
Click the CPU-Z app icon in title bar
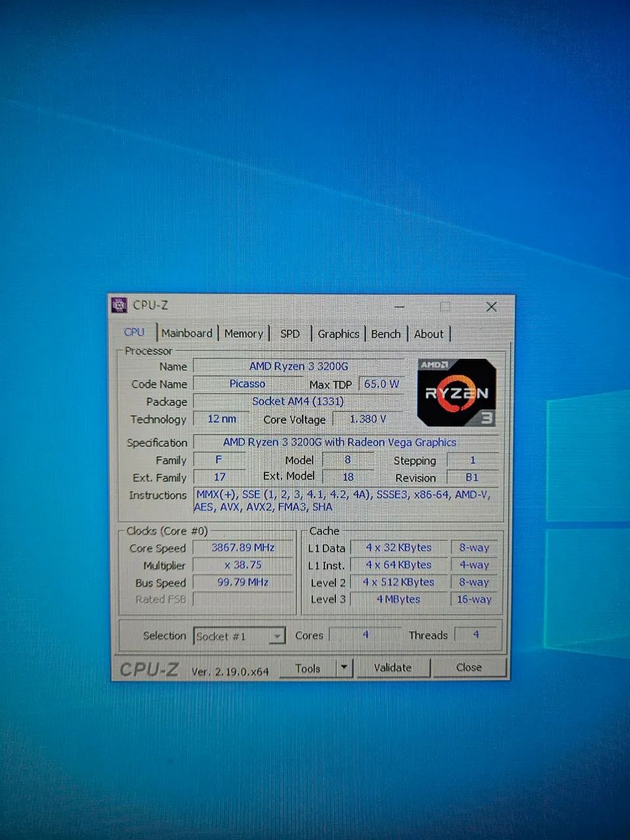point(119,305)
